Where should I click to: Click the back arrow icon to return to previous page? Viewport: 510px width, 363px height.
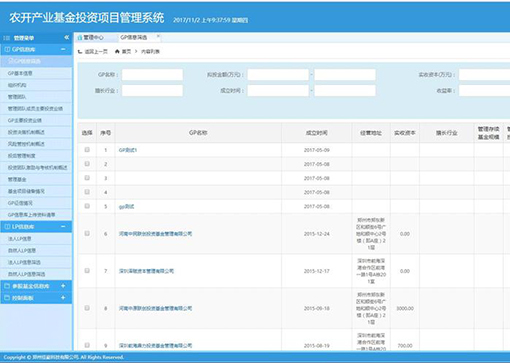point(80,52)
